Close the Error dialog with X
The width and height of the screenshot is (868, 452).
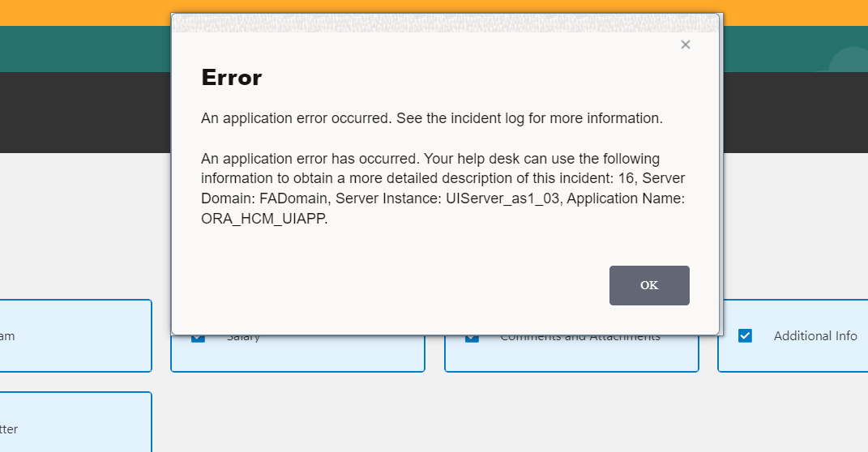tap(686, 45)
